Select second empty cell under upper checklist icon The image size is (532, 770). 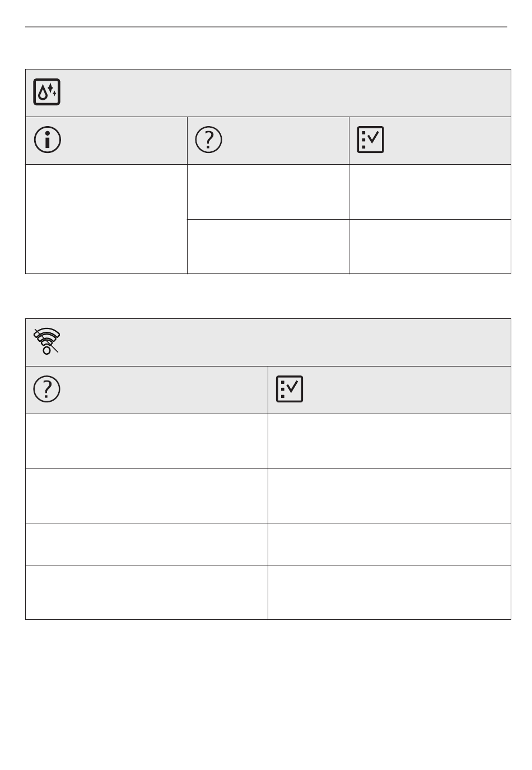pos(430,247)
